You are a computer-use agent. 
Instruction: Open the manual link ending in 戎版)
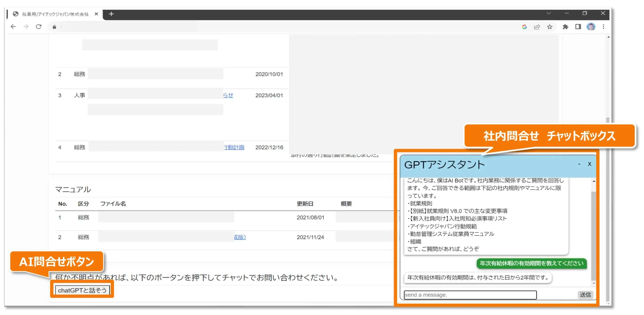click(x=240, y=237)
